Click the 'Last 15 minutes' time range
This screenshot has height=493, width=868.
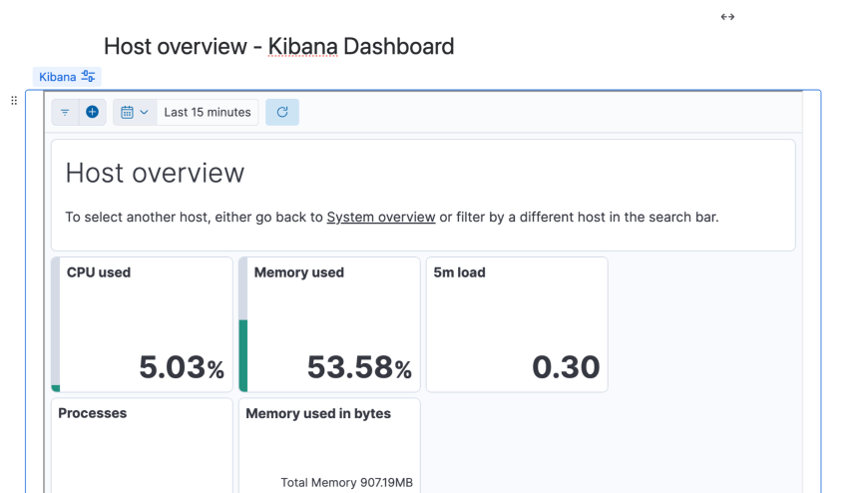coord(208,113)
